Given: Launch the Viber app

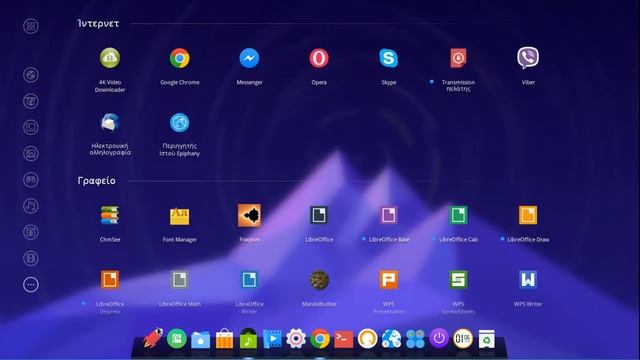Looking at the screenshot, I should [x=528, y=58].
